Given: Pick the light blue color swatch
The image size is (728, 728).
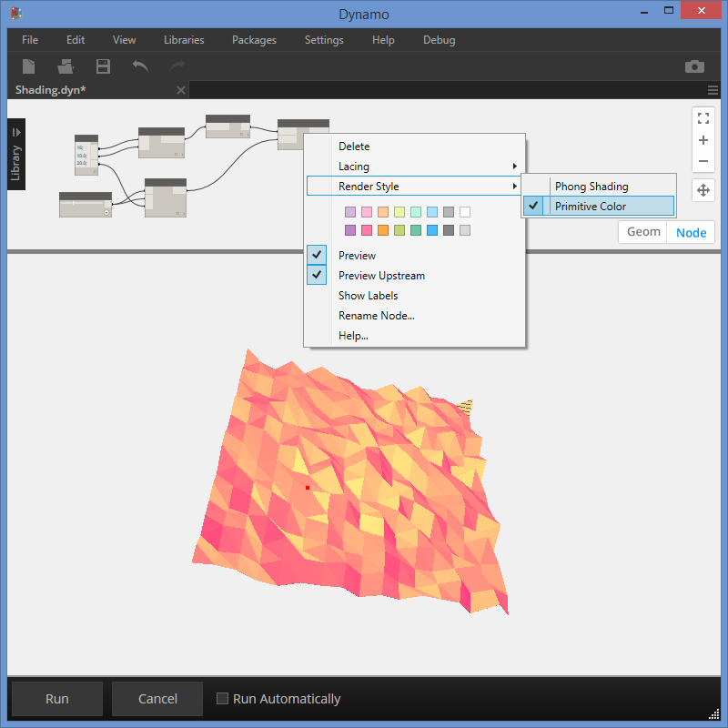Looking at the screenshot, I should pos(431,212).
